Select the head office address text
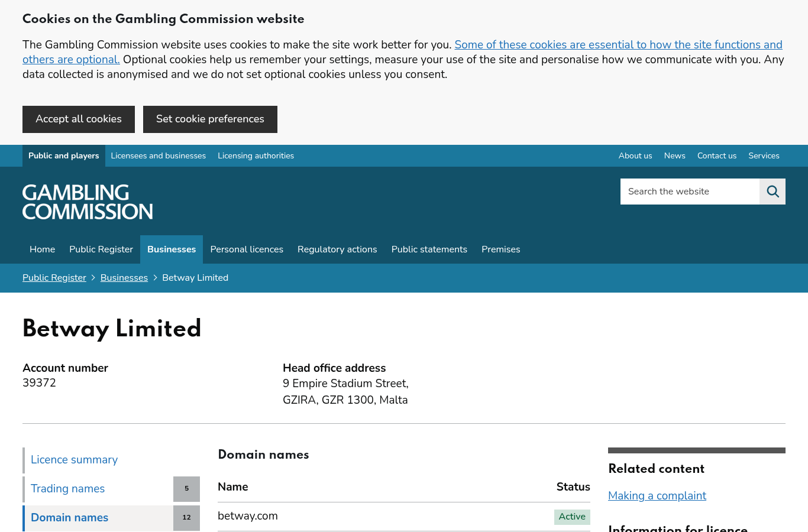The height and width of the screenshot is (532, 808). [x=345, y=392]
